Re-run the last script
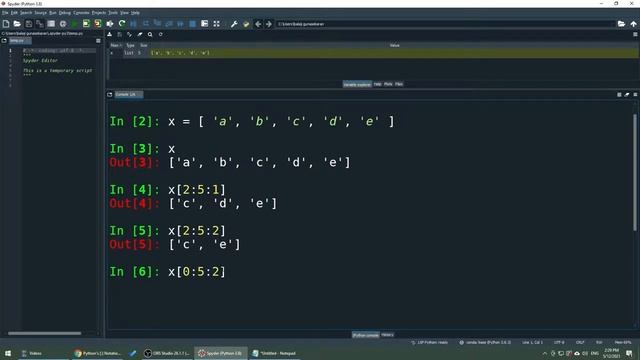Image resolution: width=640 pixels, height=360 pixels. pyautogui.click(x=122, y=24)
